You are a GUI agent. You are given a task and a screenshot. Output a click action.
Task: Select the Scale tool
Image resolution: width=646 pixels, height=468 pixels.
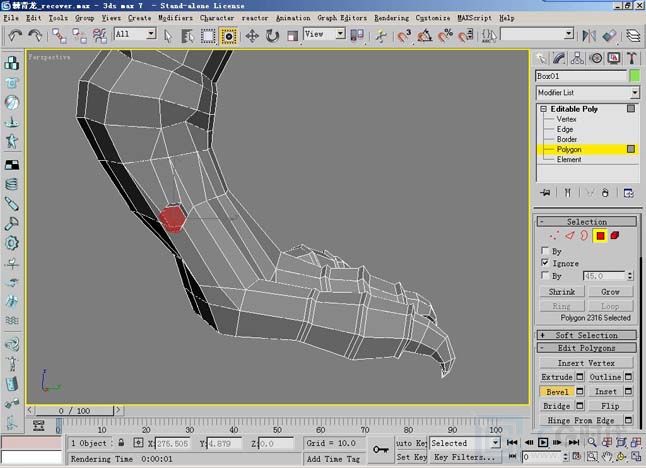coord(293,36)
